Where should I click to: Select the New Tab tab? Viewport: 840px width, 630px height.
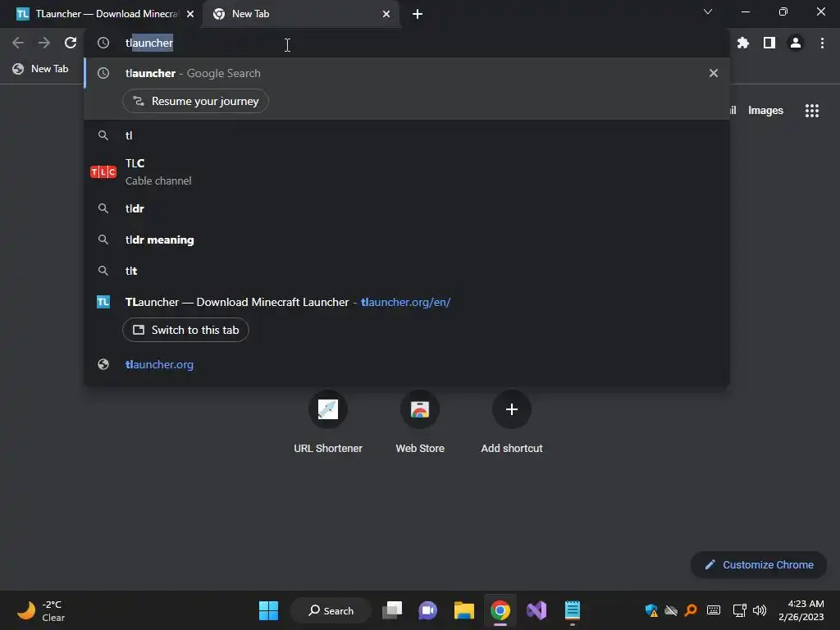pos(301,14)
